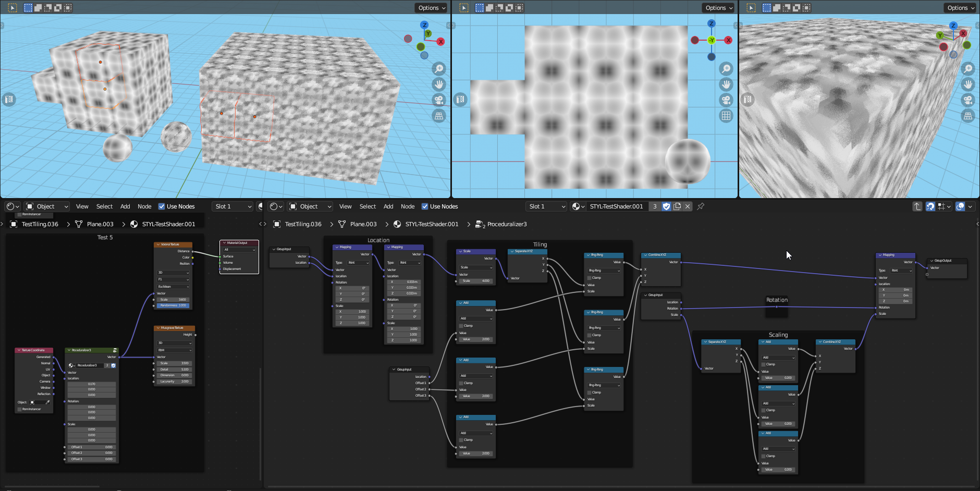The image size is (980, 491).
Task: Click Proceduralizer3 label in right breadcrumb
Action: click(507, 224)
